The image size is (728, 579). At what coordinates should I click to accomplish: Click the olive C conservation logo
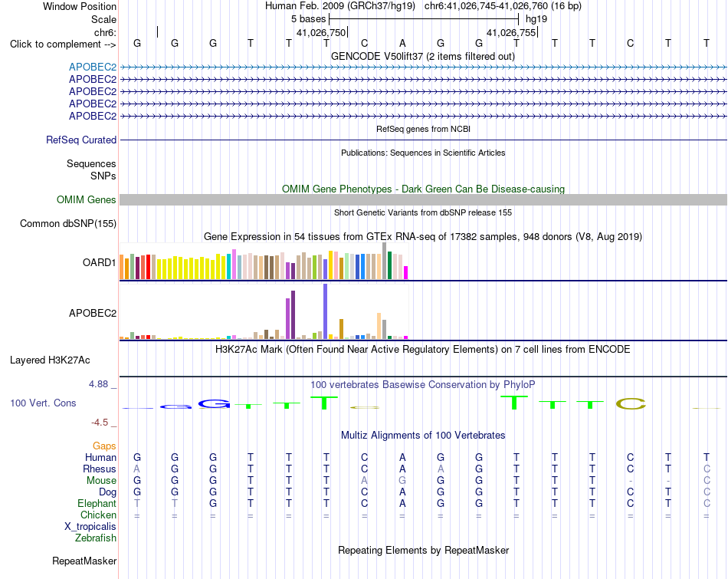[x=631, y=404]
